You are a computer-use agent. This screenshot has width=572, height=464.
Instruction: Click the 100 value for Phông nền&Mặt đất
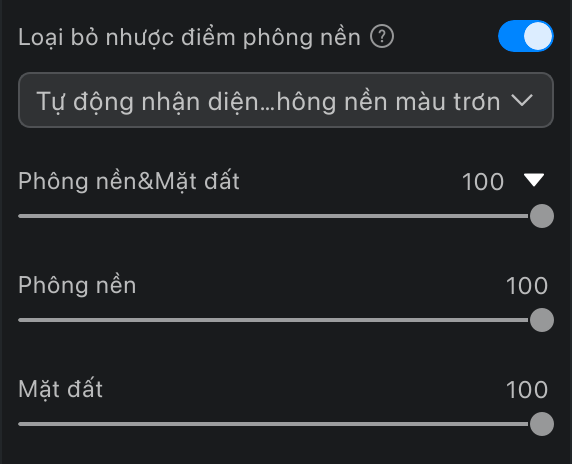tap(483, 182)
